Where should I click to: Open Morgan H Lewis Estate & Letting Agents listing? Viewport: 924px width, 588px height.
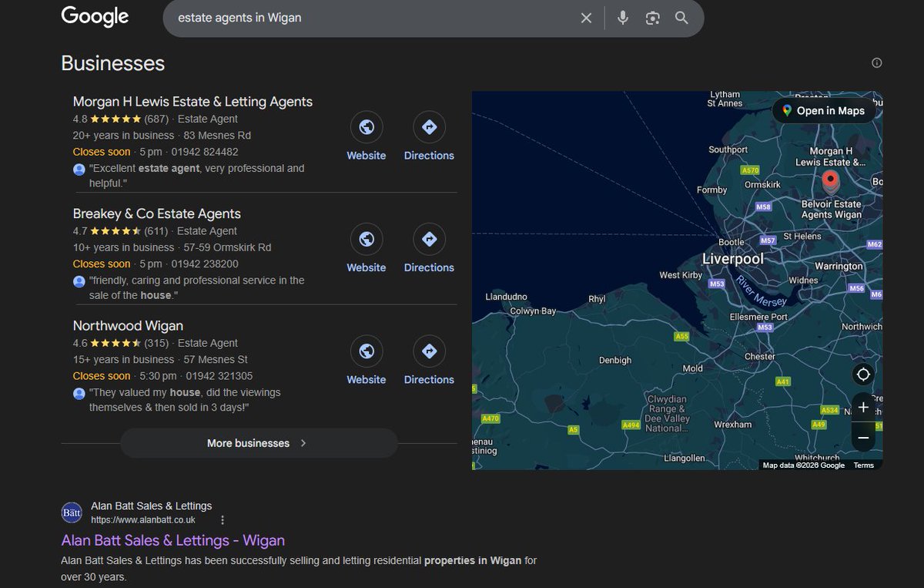click(x=192, y=102)
